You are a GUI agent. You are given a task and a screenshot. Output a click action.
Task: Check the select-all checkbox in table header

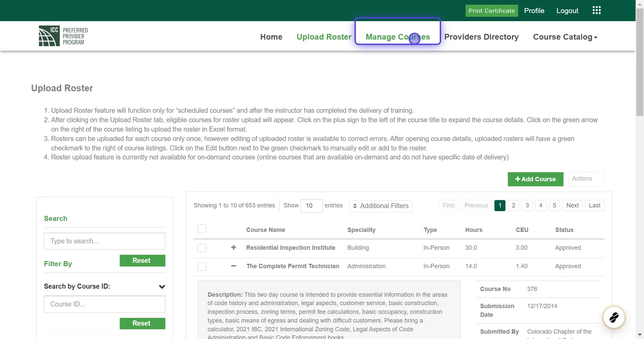coord(202,229)
